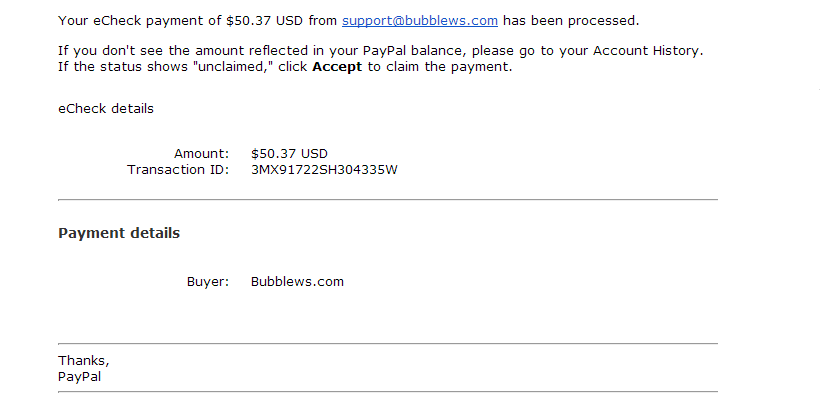Click the "Transaction ID:" label
Screen dimensions: 820x403
coord(178,170)
